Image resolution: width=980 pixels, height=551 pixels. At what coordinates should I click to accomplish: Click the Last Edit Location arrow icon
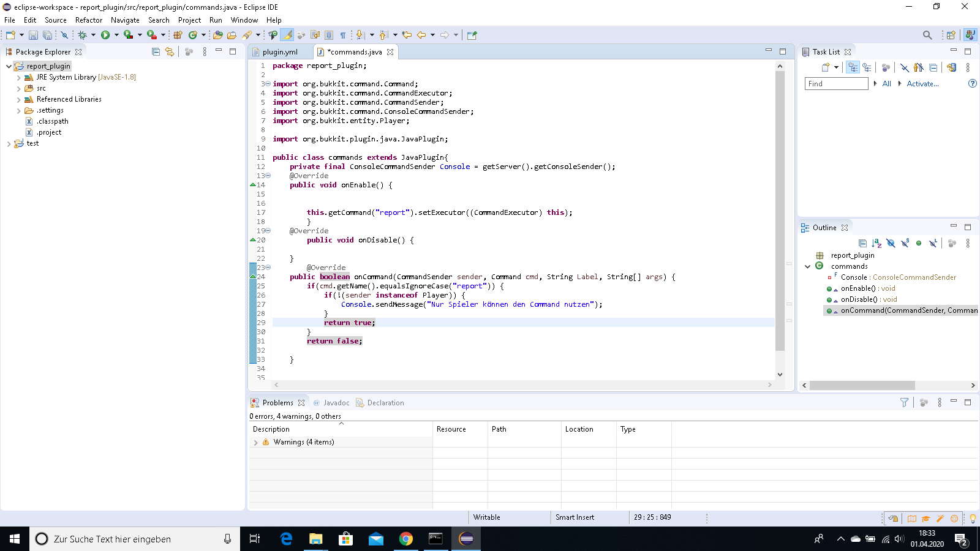click(x=407, y=35)
